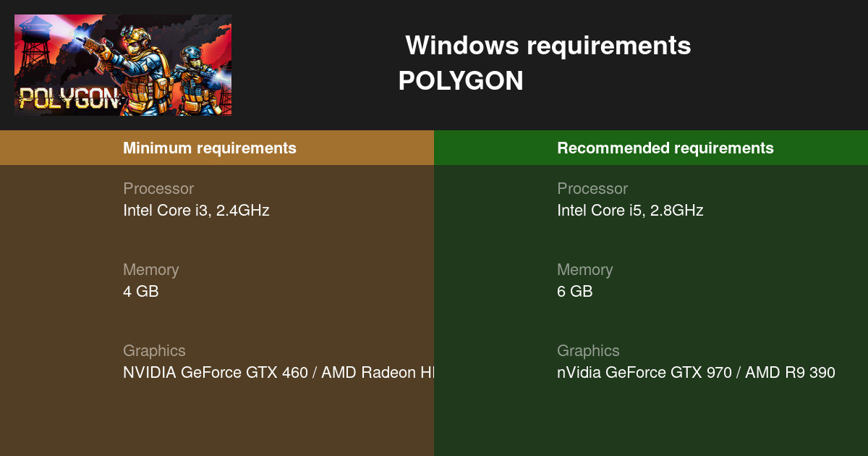Select the Minimum requirements header
The height and width of the screenshot is (456, 868).
click(210, 148)
